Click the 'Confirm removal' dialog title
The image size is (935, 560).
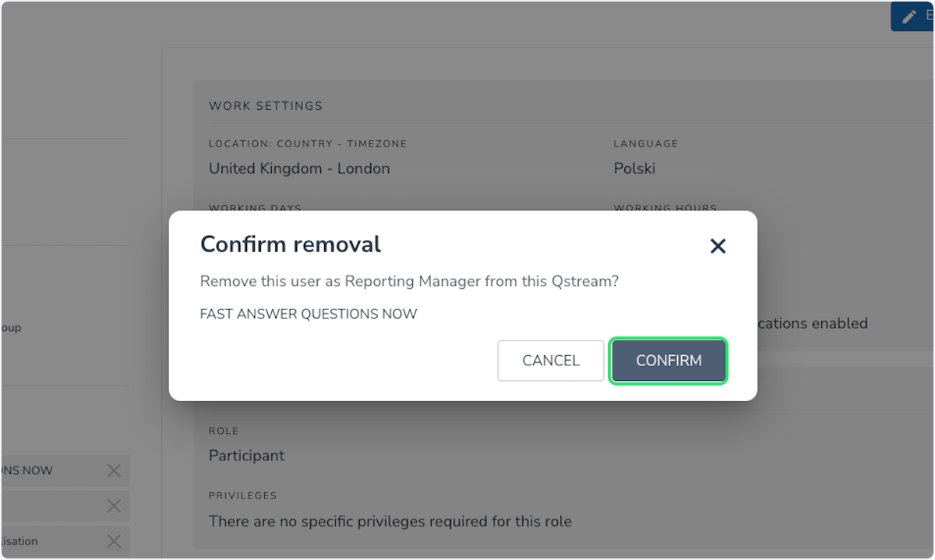tap(291, 245)
